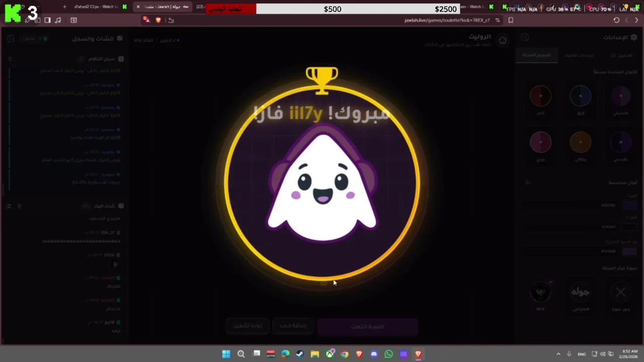Click the Brave Shields icon in address bar
This screenshot has width=644, height=362.
tap(158, 20)
